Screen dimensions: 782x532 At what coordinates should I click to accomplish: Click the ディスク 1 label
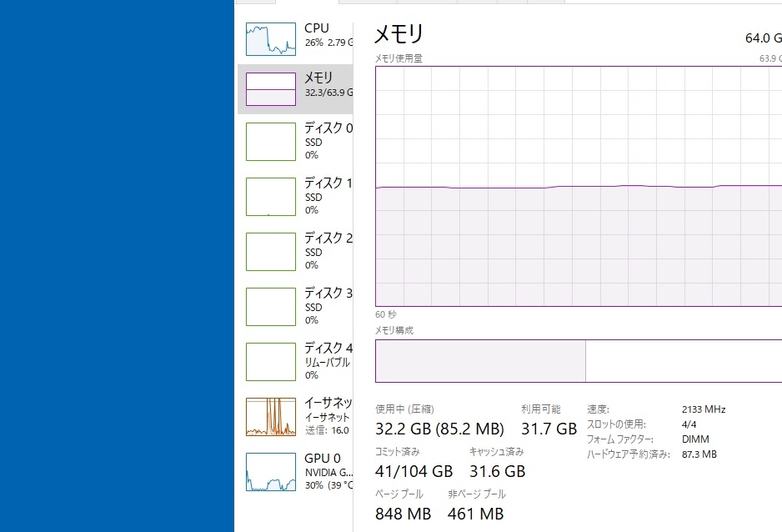click(x=328, y=183)
